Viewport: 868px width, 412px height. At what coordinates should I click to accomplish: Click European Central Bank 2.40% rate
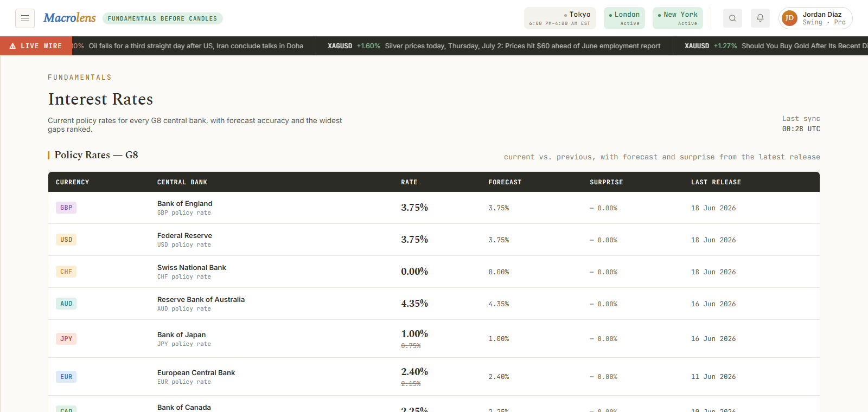(414, 372)
